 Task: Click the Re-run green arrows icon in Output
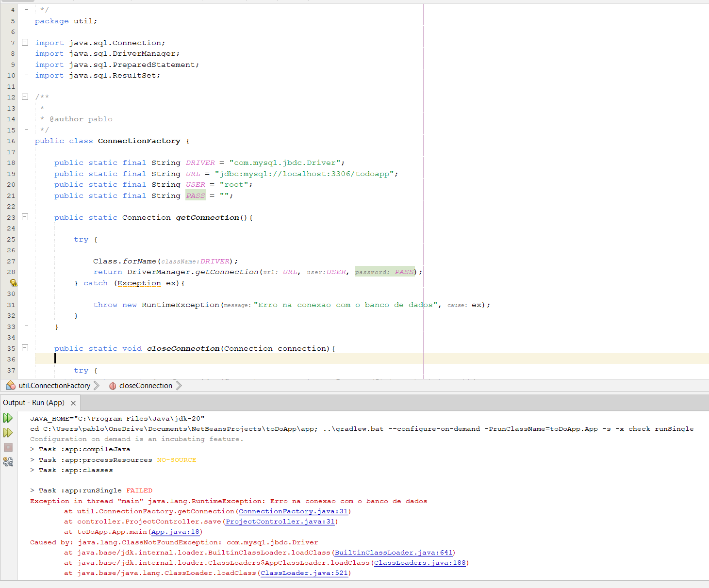(x=8, y=418)
